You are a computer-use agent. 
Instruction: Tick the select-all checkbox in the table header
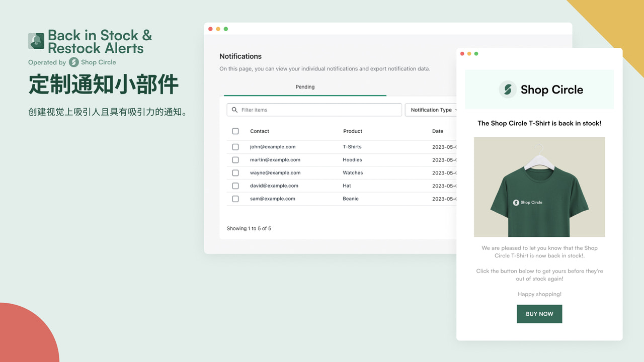(235, 131)
